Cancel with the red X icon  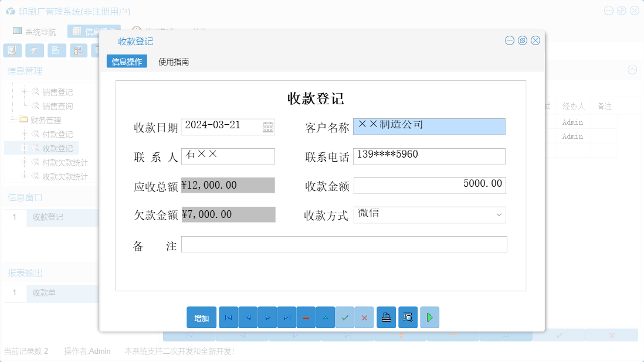(x=364, y=317)
